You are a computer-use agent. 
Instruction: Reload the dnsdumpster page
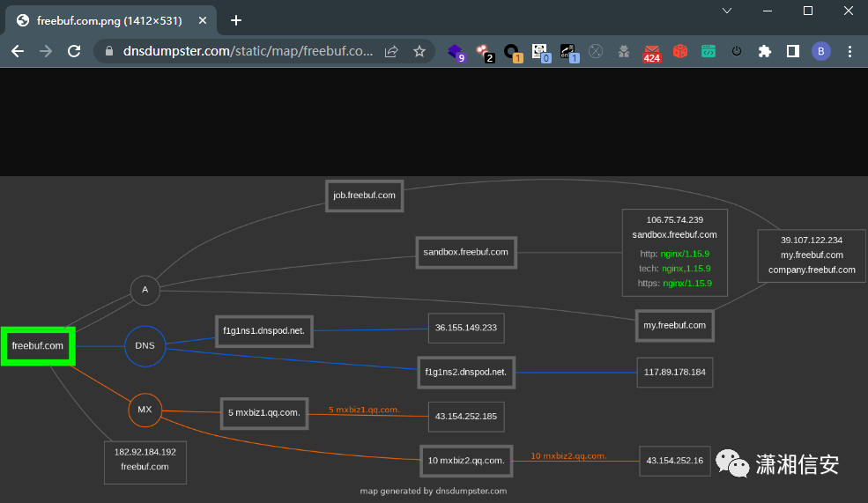(74, 51)
